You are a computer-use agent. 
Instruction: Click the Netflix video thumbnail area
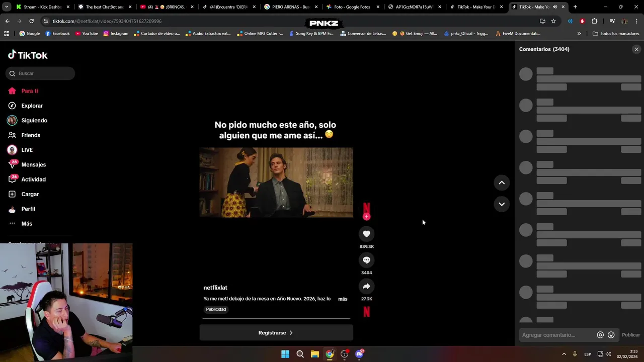pos(276,183)
